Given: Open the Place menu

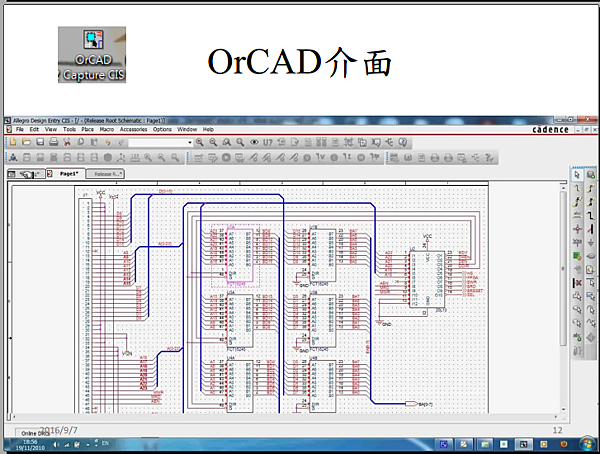Looking at the screenshot, I should click(x=88, y=129).
